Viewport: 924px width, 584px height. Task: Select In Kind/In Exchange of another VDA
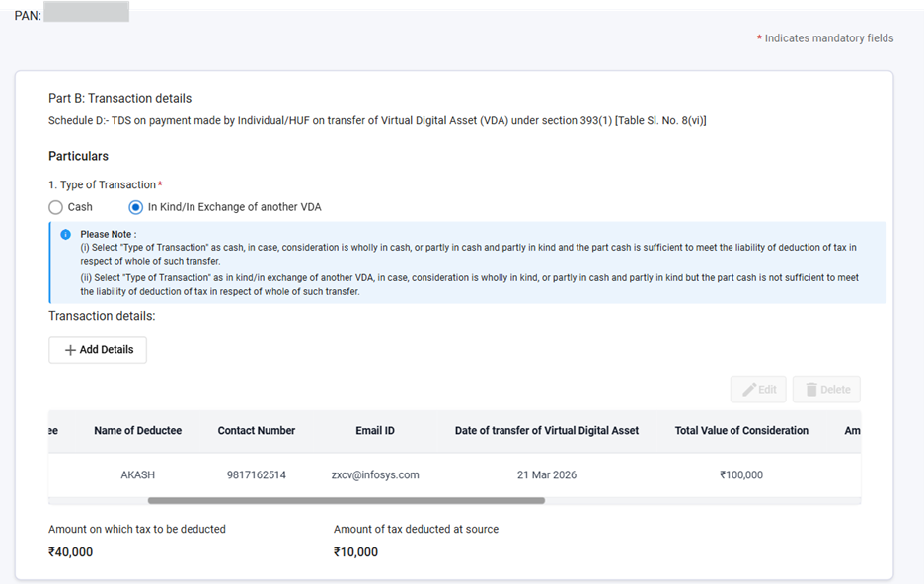(x=136, y=207)
